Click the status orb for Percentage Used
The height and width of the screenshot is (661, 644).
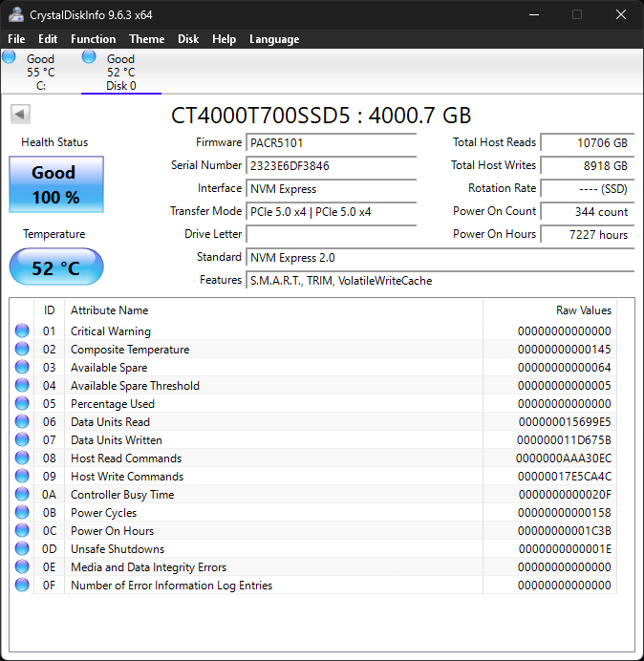pos(22,403)
